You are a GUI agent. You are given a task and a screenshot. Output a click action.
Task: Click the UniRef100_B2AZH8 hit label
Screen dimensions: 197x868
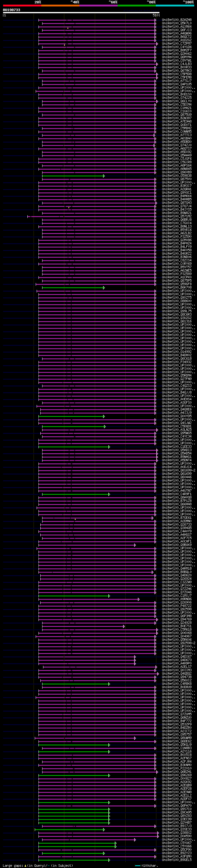coord(176,20)
